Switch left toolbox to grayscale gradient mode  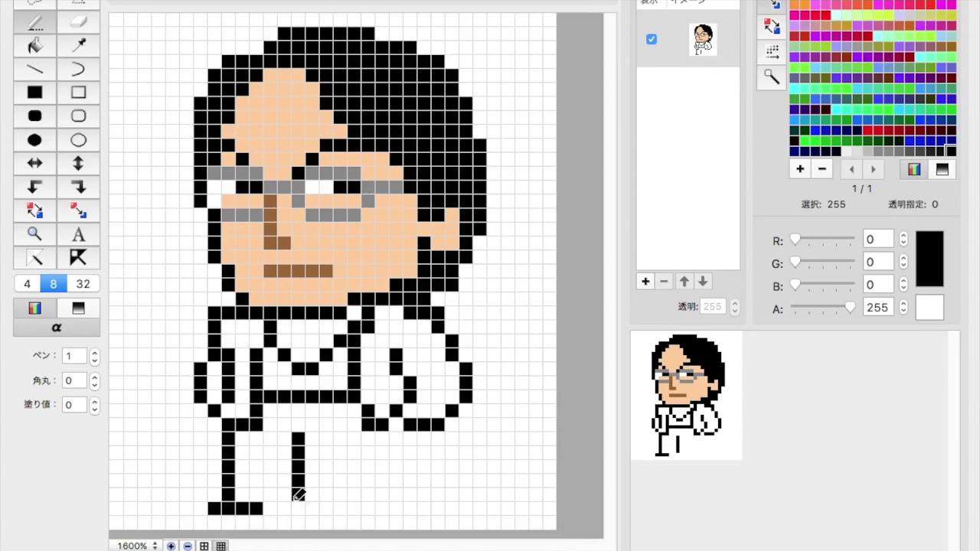(x=78, y=308)
